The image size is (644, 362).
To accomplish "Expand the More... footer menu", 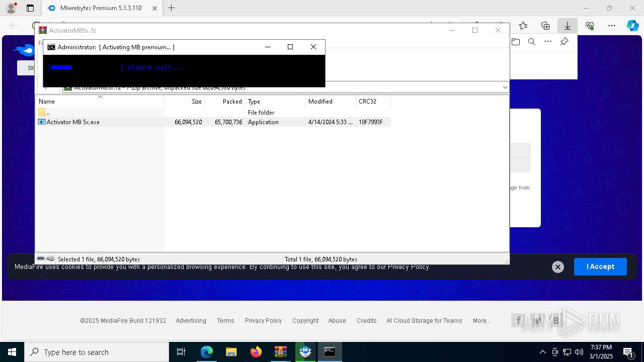I will (x=481, y=321).
